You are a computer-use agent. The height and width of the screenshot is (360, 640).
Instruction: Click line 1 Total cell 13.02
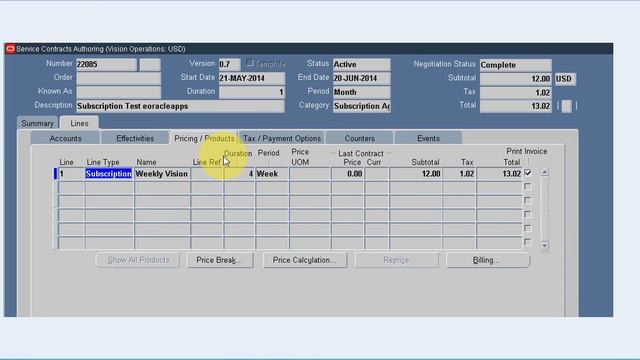click(499, 174)
